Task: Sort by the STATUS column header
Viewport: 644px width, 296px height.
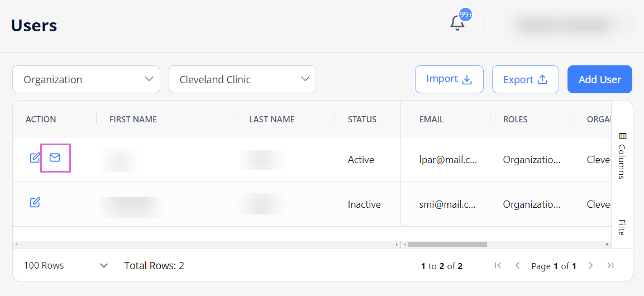Action: pyautogui.click(x=362, y=120)
